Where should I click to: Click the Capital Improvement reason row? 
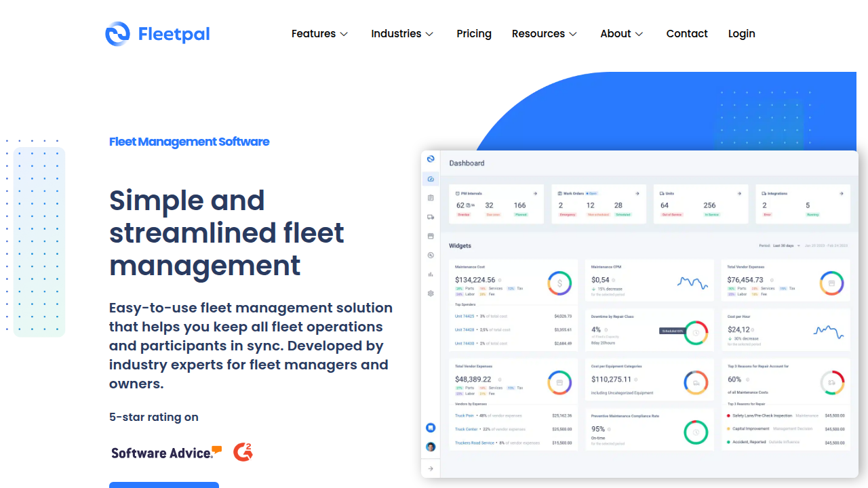(x=786, y=428)
